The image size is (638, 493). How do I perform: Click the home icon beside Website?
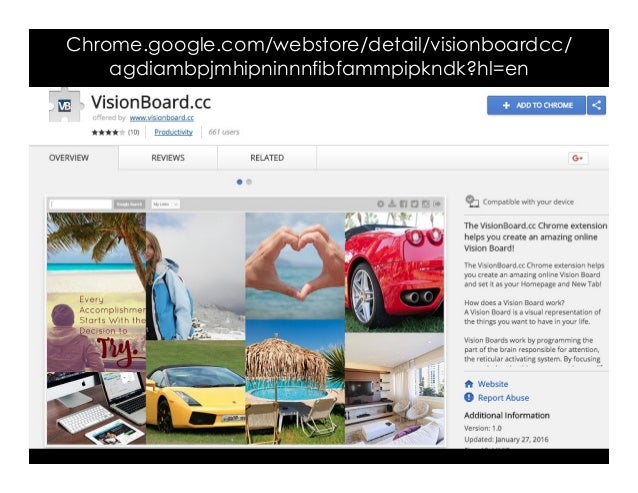(469, 384)
